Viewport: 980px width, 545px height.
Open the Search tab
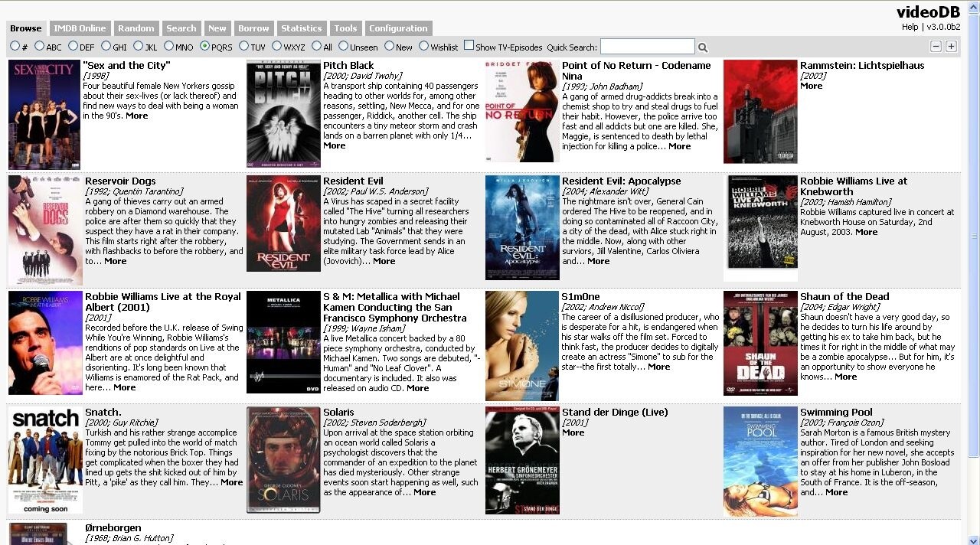point(181,28)
